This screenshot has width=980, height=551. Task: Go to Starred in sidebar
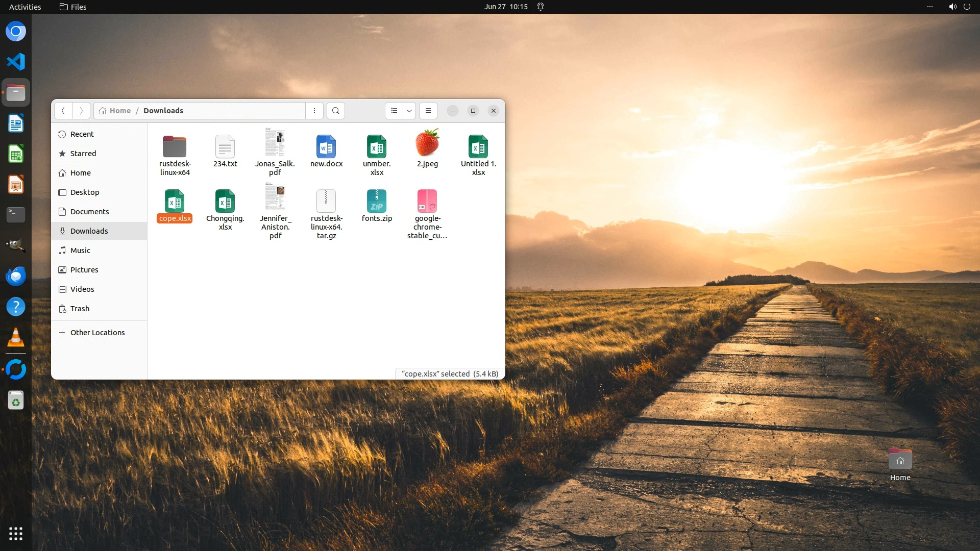[83, 154]
